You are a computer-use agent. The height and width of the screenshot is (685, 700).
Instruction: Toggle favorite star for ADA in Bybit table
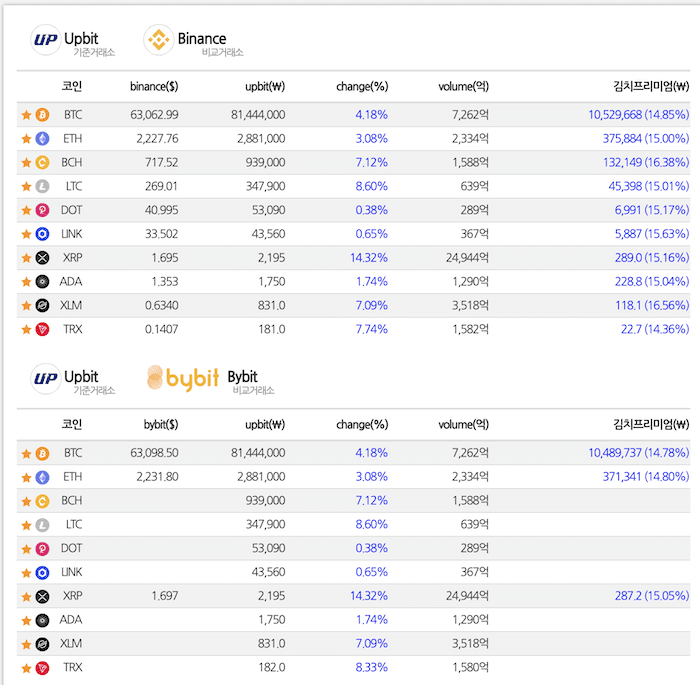tap(26, 620)
